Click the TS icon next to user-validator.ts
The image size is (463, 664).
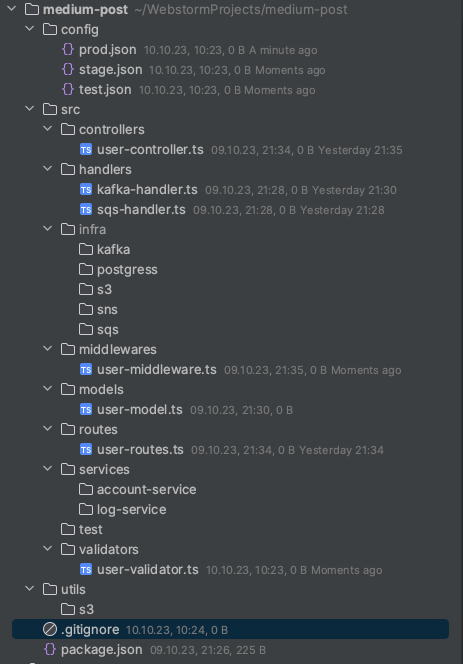pyautogui.click(x=86, y=570)
